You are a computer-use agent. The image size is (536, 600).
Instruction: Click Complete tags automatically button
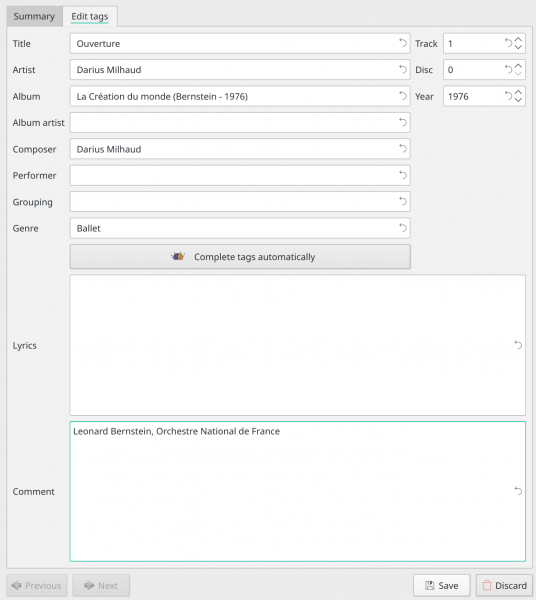[240, 257]
